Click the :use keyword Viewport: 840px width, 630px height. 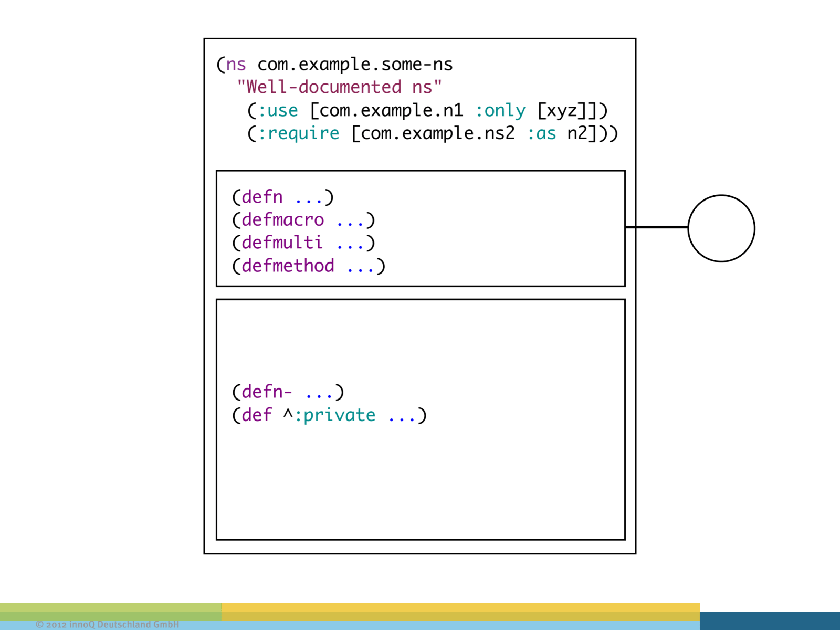click(x=278, y=110)
